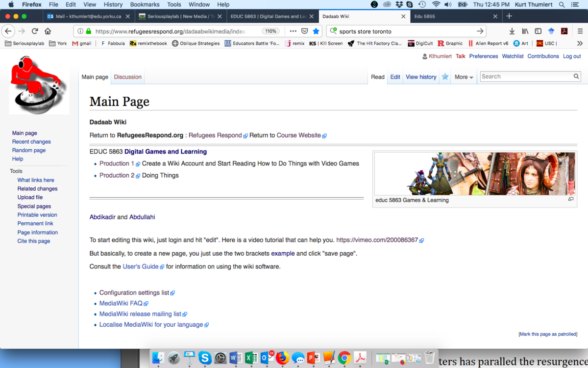Open Spotlight search in menu bar
The image size is (588, 368).
[x=562, y=4]
